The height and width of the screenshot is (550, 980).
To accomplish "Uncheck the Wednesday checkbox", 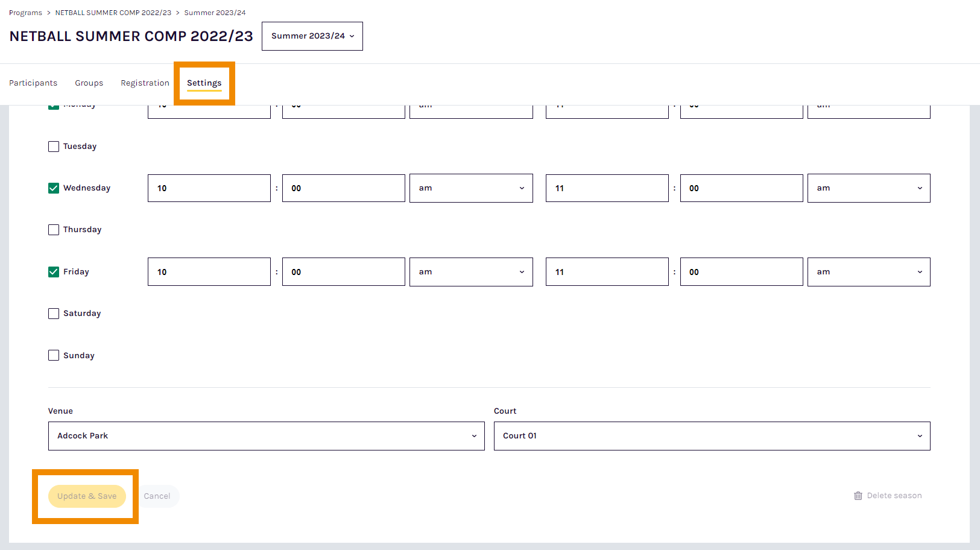I will [x=54, y=188].
